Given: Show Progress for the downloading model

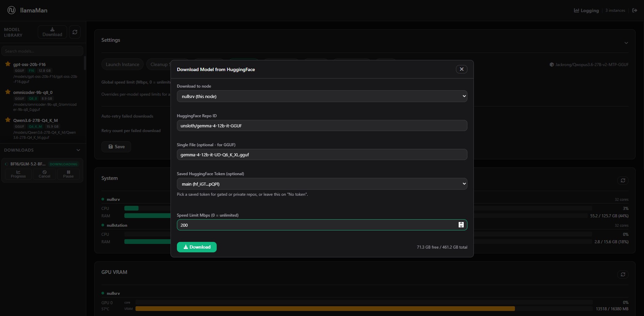Looking at the screenshot, I should [18, 174].
